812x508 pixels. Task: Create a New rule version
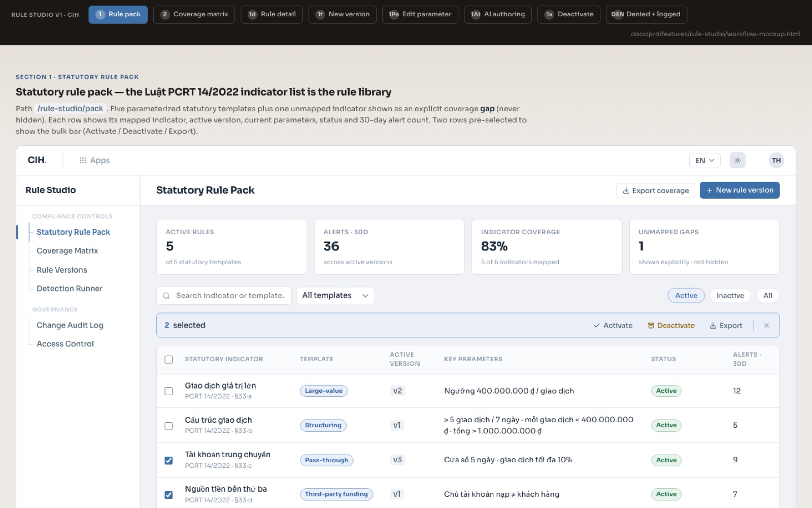tap(739, 190)
